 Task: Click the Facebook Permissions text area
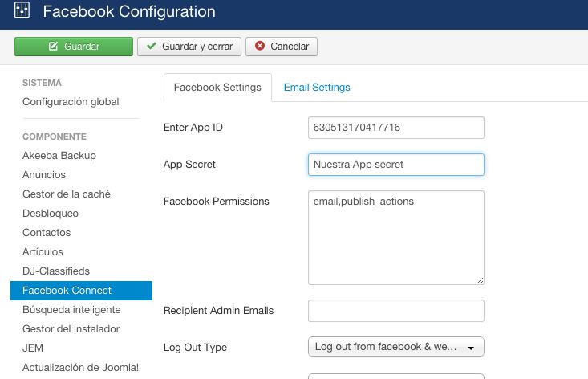[395, 237]
